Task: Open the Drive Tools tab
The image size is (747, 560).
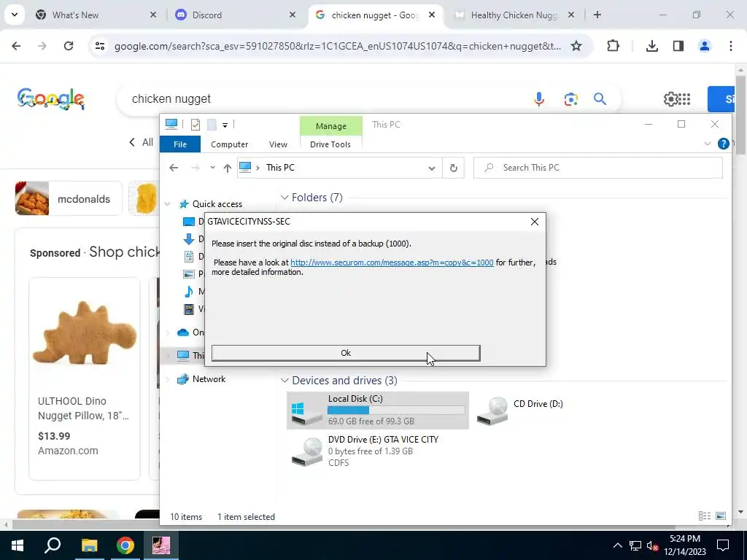Action: point(330,144)
